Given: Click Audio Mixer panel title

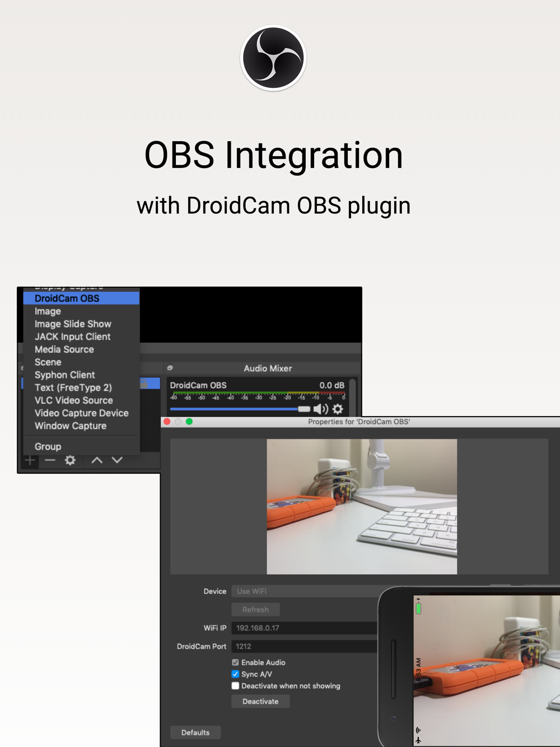Looking at the screenshot, I should click(268, 368).
